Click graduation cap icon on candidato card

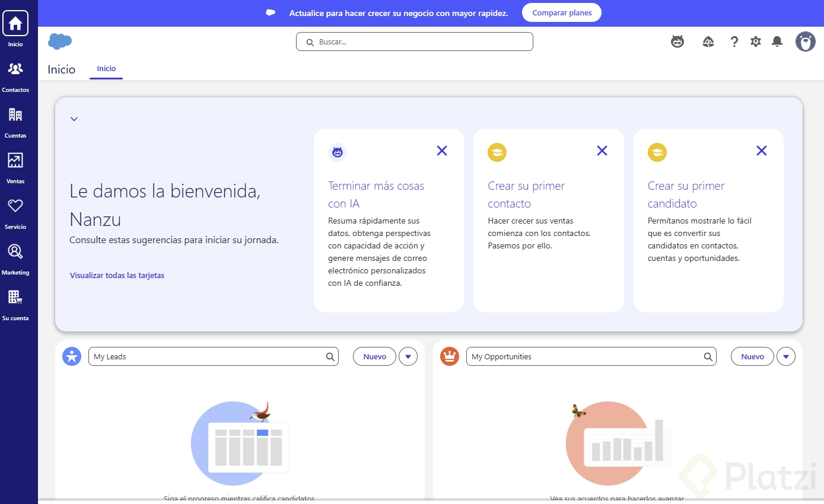(657, 152)
